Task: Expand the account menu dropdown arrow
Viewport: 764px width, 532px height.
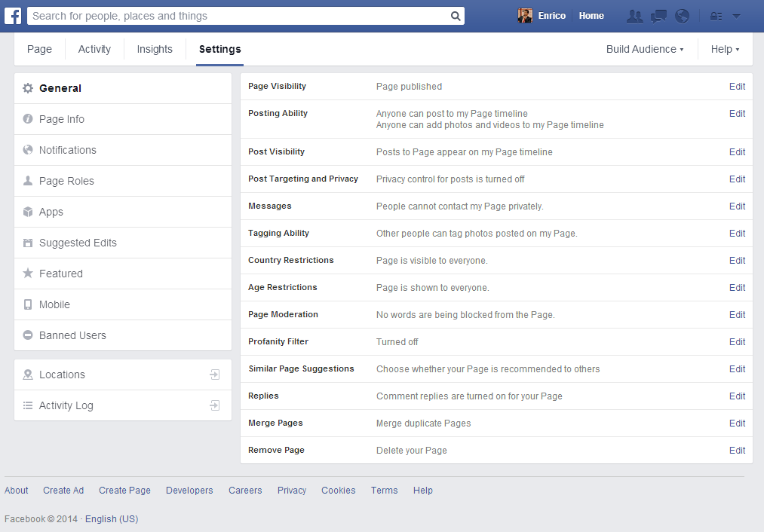Action: pos(736,17)
